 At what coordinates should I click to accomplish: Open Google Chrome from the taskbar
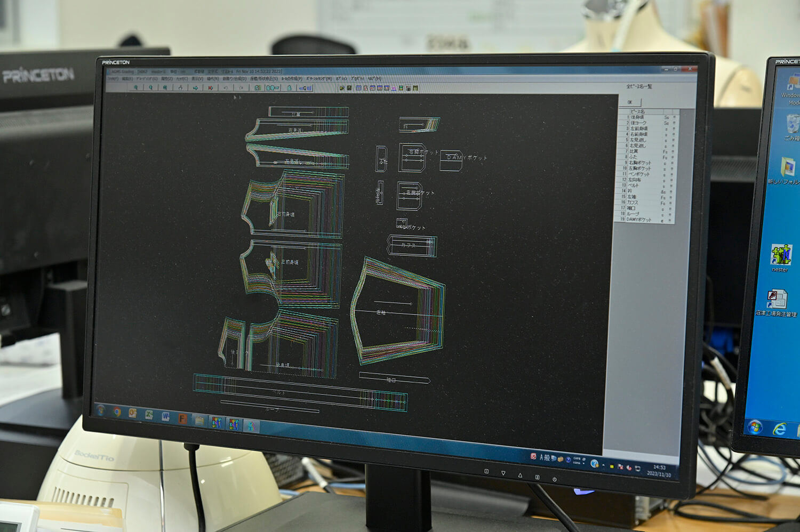pyautogui.click(x=117, y=412)
